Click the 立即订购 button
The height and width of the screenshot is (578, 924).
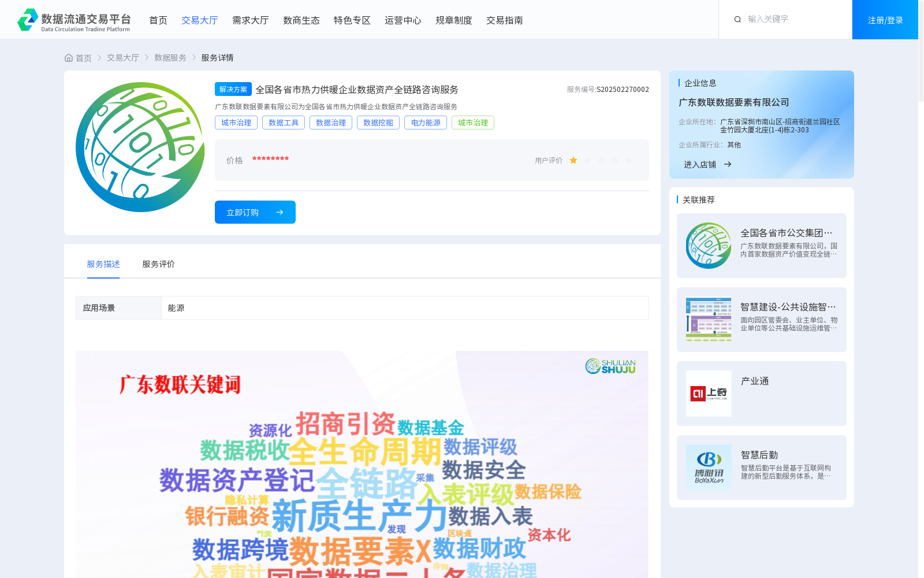point(255,212)
